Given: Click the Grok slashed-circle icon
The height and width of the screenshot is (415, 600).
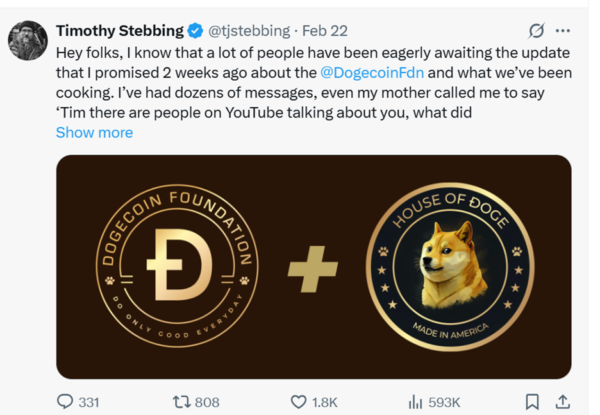Looking at the screenshot, I should coord(536,31).
